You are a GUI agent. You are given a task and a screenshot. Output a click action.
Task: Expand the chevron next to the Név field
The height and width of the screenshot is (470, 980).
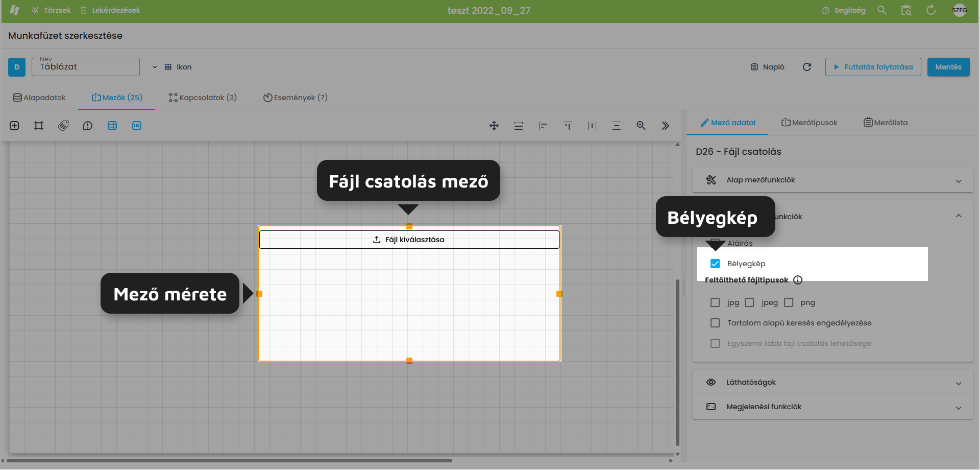(x=155, y=67)
